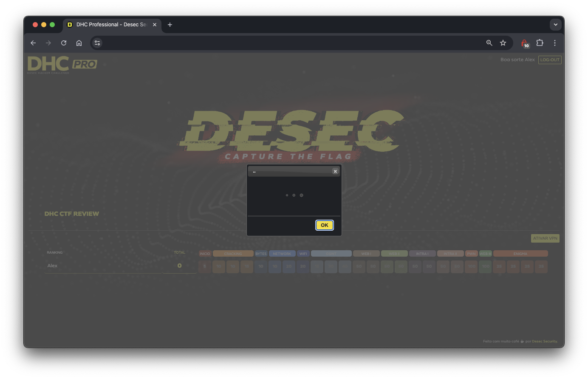Select the OSINT category label
588x379 pixels.
click(x=331, y=254)
